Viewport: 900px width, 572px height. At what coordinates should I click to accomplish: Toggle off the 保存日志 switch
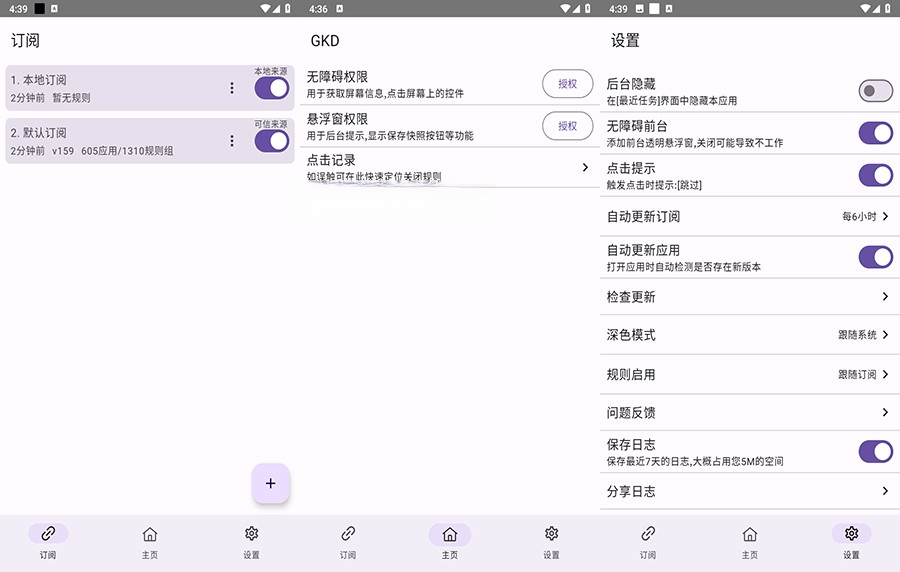[x=875, y=452]
